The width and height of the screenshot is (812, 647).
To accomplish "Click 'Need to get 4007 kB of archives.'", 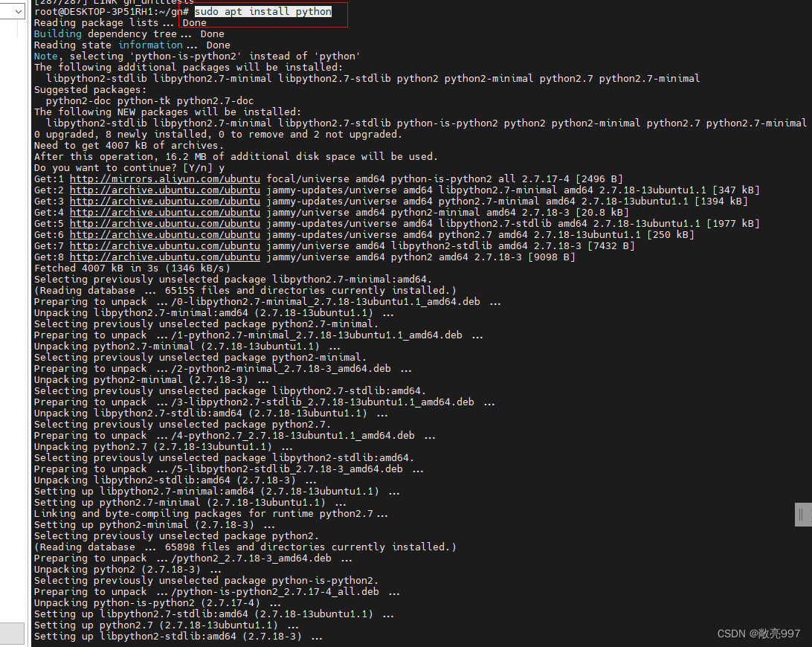I will (129, 146).
